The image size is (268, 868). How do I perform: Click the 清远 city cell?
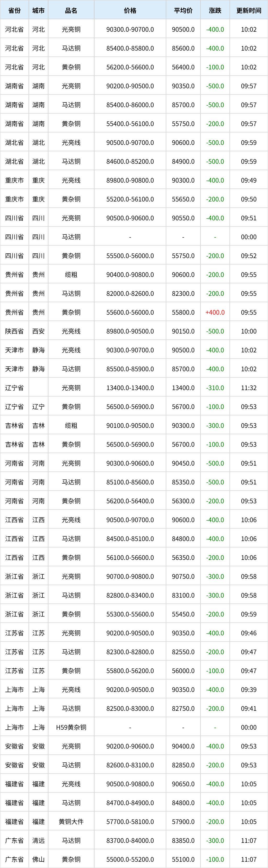pos(38,841)
